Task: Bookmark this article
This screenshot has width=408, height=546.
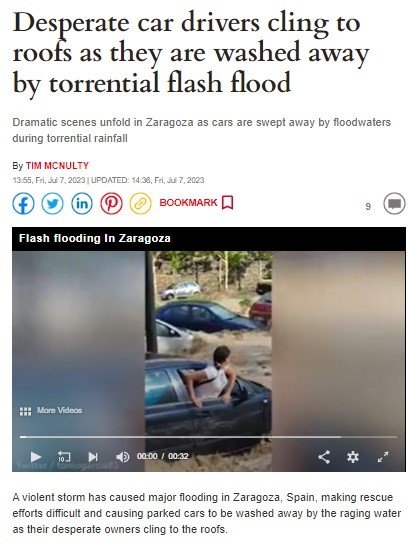Action: pyautogui.click(x=196, y=202)
